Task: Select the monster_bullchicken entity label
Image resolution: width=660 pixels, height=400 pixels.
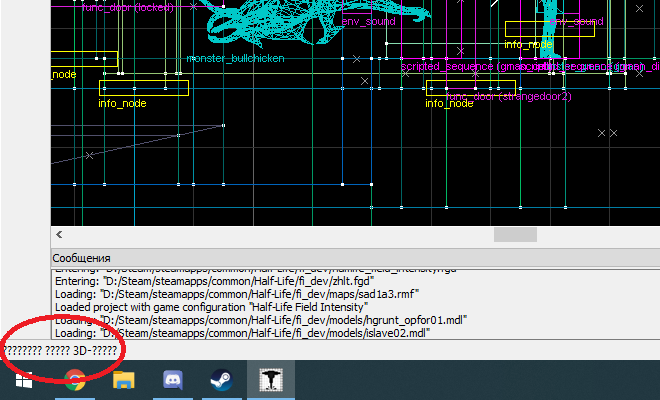Action: click(x=235, y=59)
